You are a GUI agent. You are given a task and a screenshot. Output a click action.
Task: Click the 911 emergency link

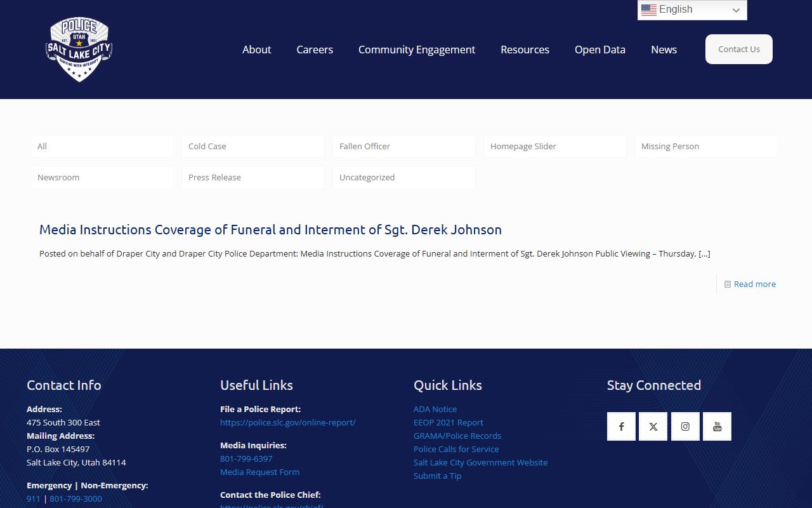click(34, 498)
